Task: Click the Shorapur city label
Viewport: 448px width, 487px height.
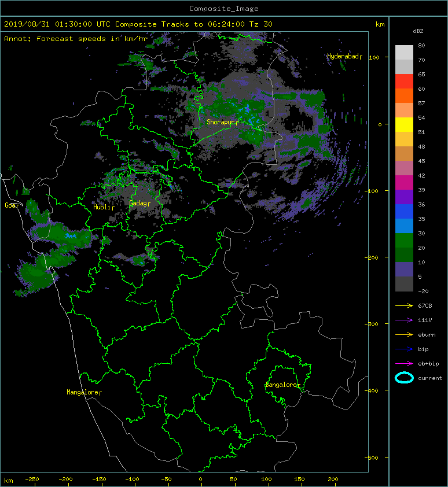Action: pos(221,122)
